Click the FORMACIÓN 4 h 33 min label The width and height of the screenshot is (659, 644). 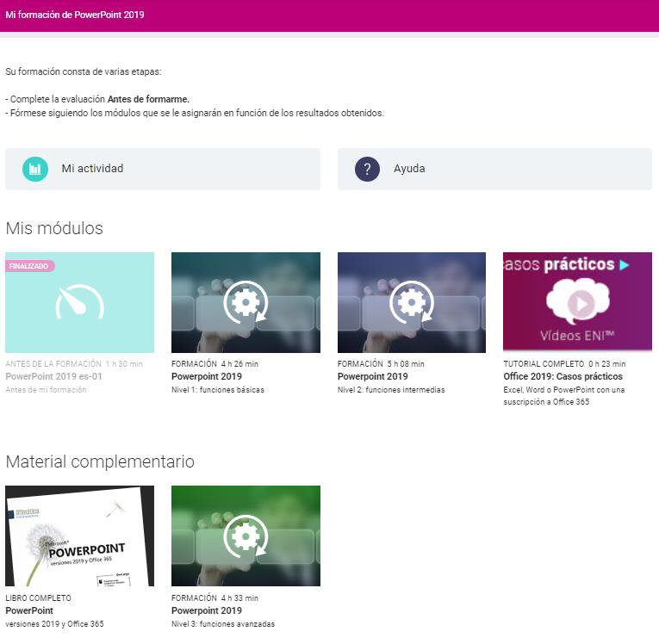click(214, 598)
